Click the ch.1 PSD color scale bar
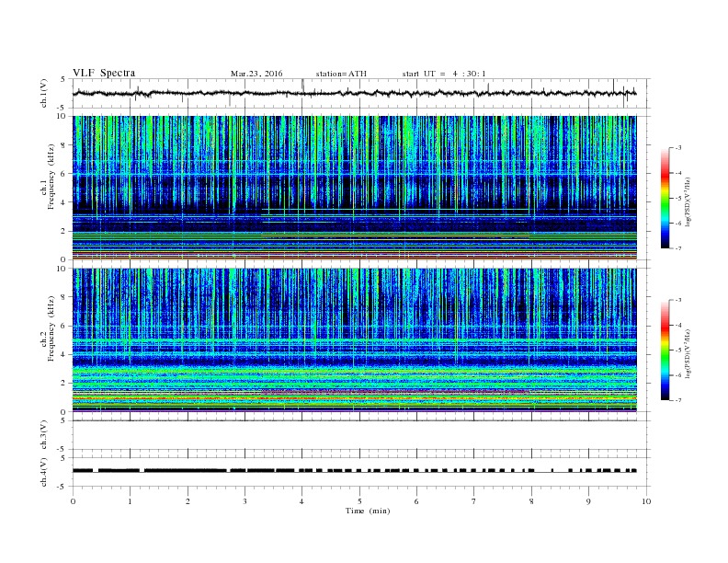This screenshot has width=728, height=563. click(665, 198)
